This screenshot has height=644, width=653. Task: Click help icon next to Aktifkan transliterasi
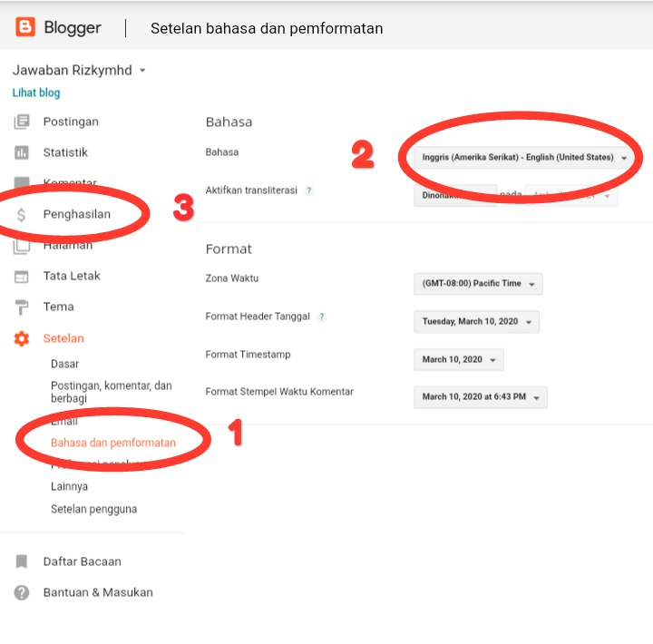(309, 190)
